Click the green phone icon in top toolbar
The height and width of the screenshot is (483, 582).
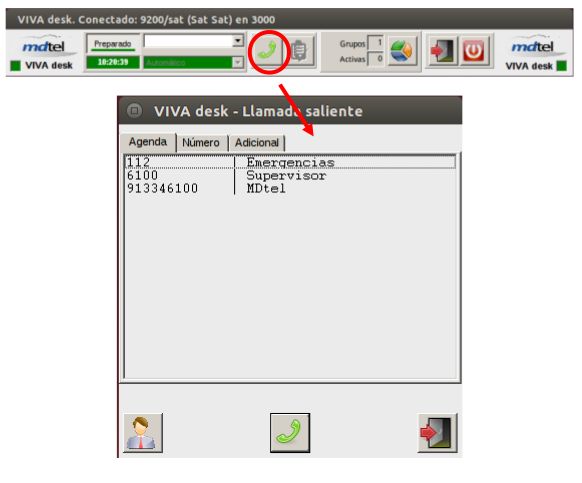coord(267,51)
